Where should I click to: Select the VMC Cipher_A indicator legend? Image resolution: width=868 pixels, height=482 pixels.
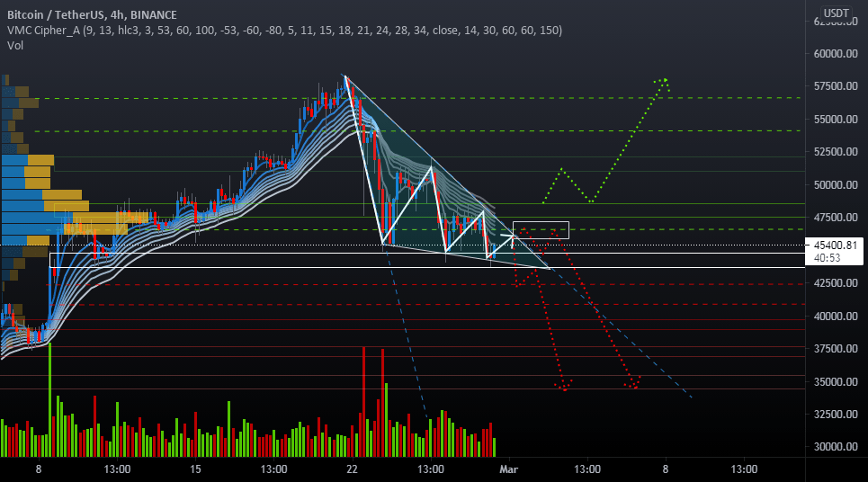click(284, 31)
